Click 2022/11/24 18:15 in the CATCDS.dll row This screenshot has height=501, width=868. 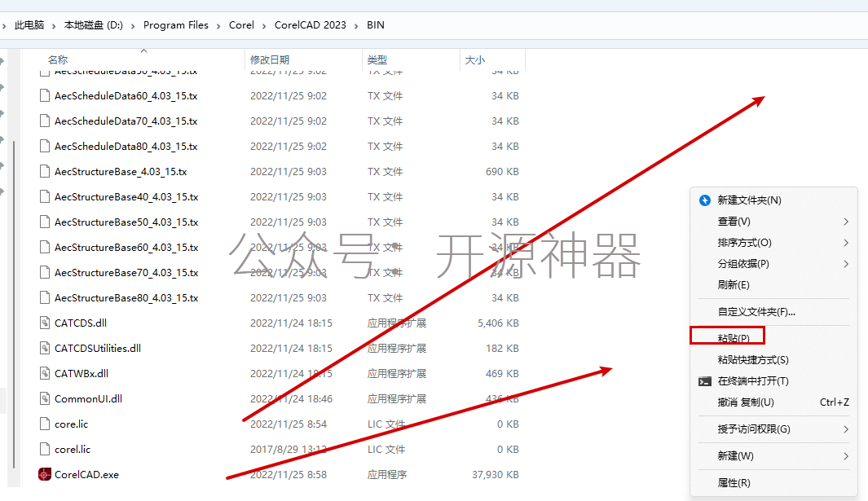pos(291,323)
